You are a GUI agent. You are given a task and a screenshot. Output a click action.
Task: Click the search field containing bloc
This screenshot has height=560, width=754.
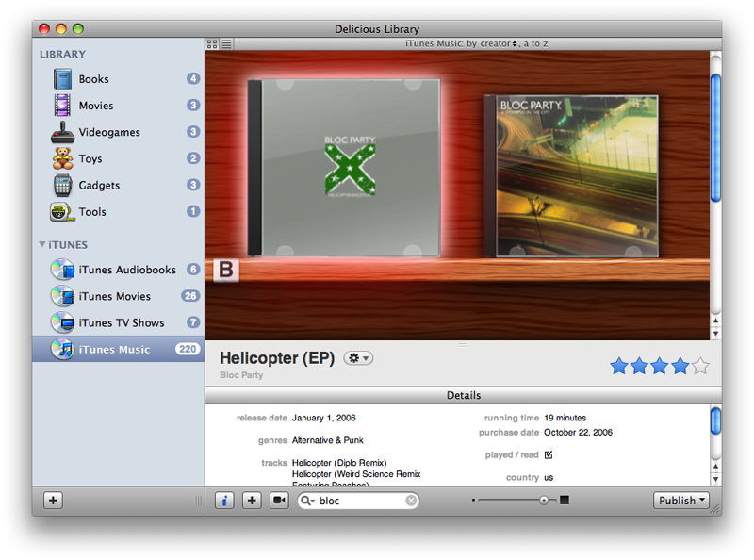358,501
